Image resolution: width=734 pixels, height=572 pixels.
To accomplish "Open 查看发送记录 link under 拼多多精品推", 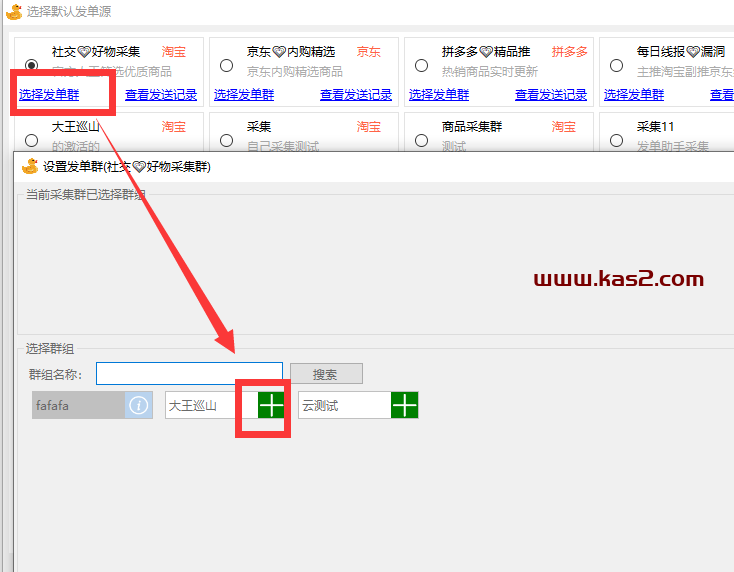I will click(551, 95).
